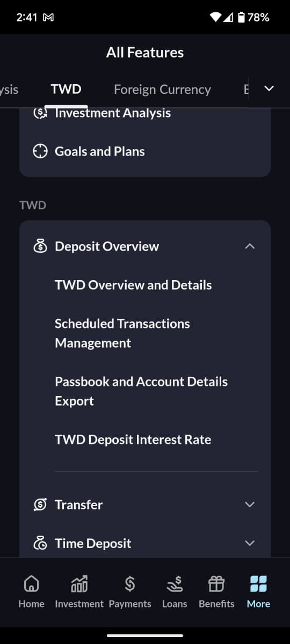Tap the Payments dollar icon
Screen dimensions: 290x644
130,582
